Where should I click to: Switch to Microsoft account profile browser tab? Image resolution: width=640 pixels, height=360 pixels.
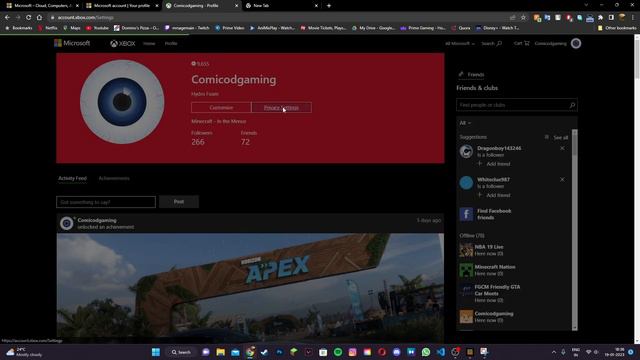coord(121,6)
